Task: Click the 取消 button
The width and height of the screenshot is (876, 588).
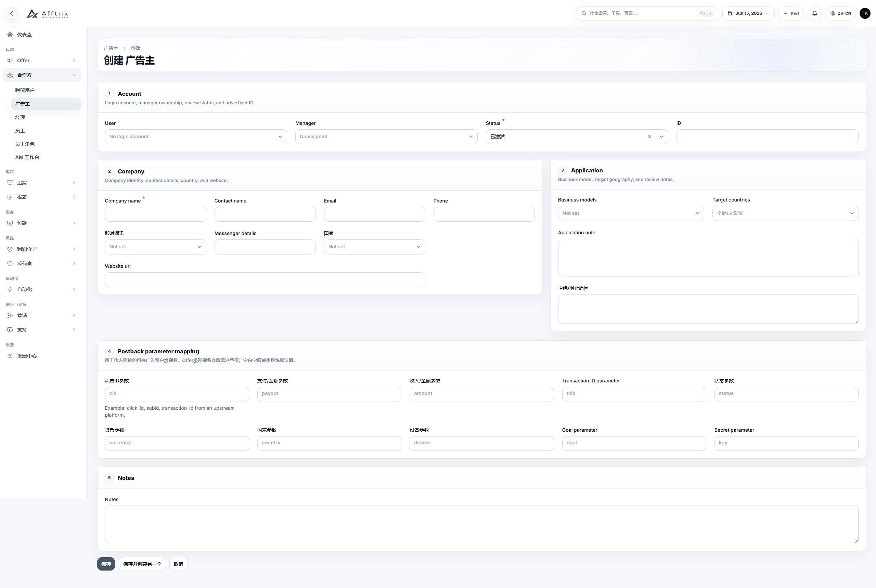Action: 179,564
